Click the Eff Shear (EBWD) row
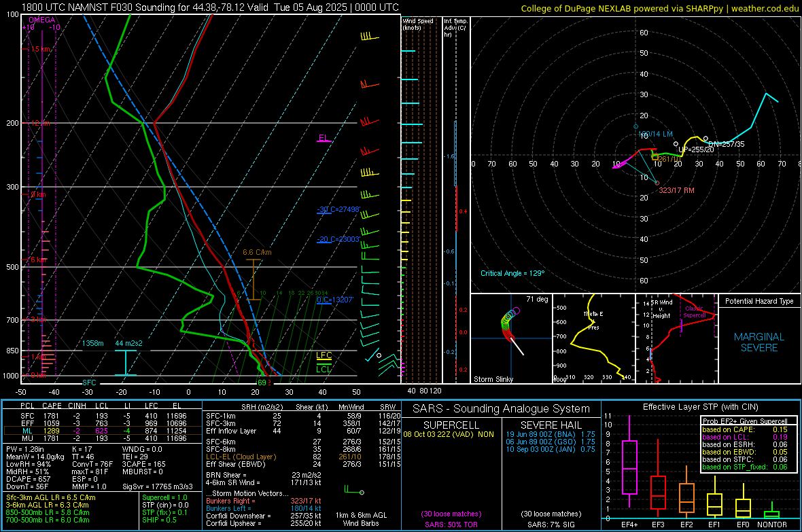 (x=303, y=464)
